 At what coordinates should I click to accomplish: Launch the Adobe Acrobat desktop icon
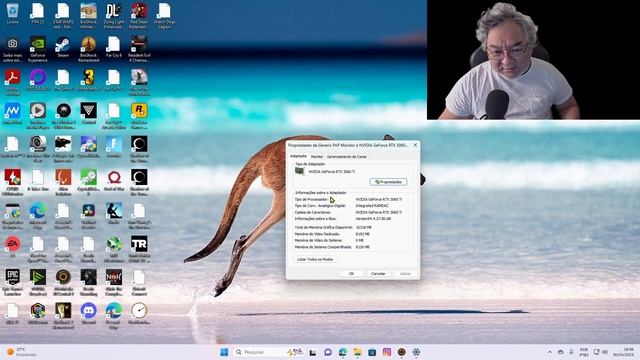(13, 82)
